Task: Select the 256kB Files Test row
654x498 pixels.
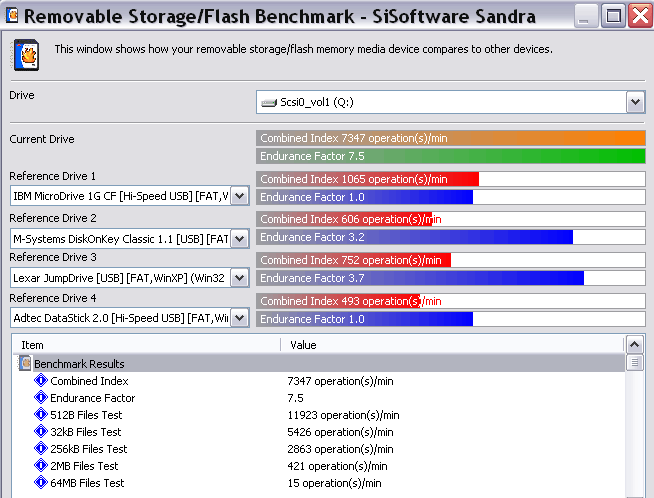Action: [x=319, y=449]
